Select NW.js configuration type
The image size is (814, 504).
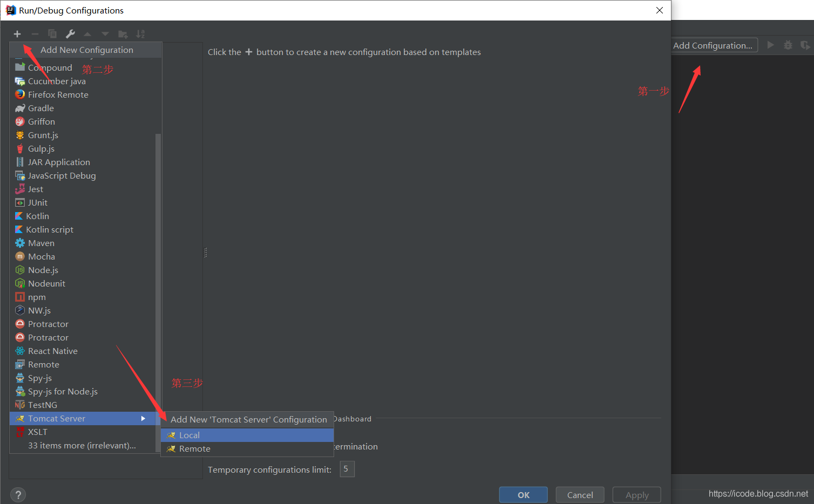[82, 310]
